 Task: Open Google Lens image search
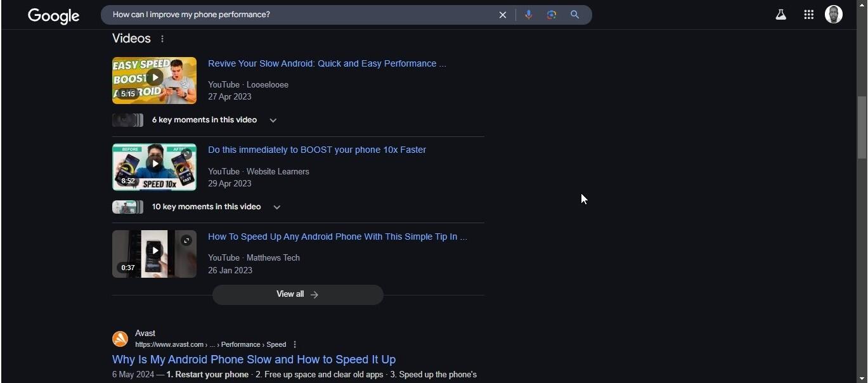pyautogui.click(x=552, y=15)
